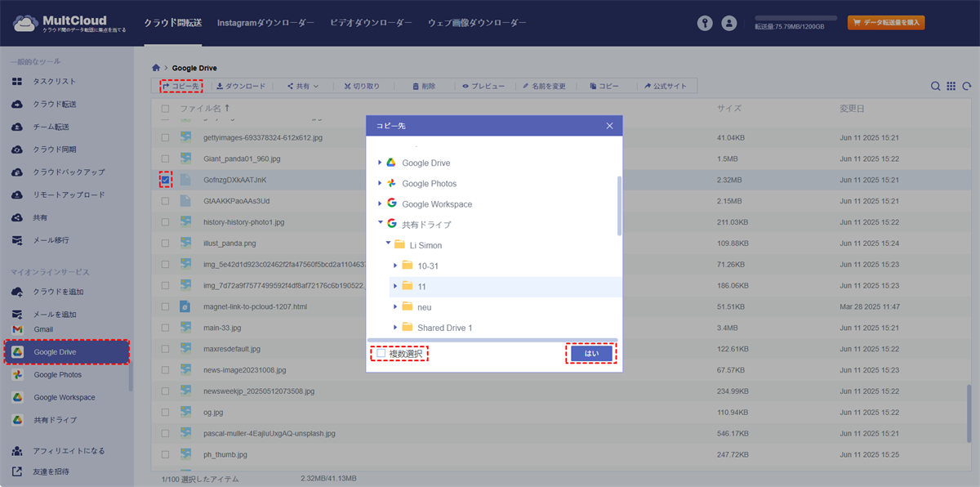
Task: Check the gettyimages-693378324 file checkbox
Action: [x=165, y=138]
